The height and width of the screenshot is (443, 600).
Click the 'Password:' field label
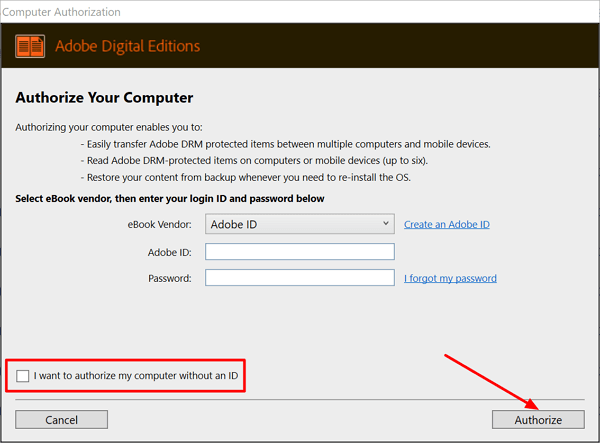(x=170, y=278)
